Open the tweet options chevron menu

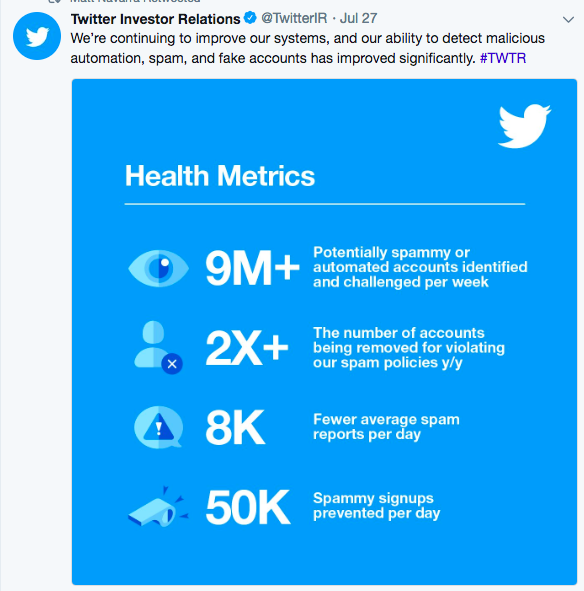568,19
